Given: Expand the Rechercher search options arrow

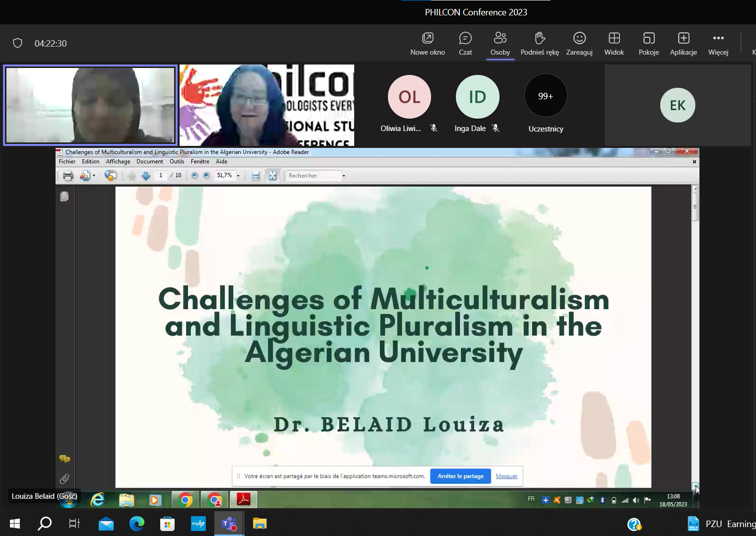Looking at the screenshot, I should click(x=343, y=176).
